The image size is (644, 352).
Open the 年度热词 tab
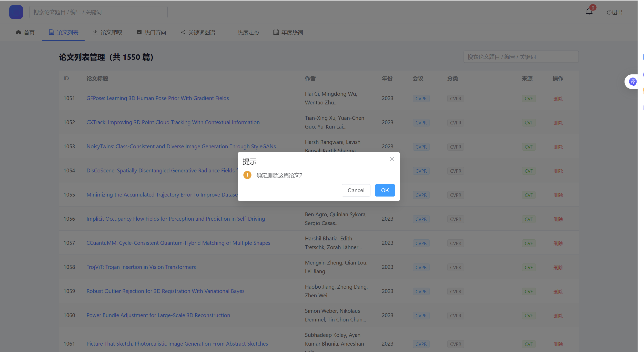pyautogui.click(x=288, y=32)
